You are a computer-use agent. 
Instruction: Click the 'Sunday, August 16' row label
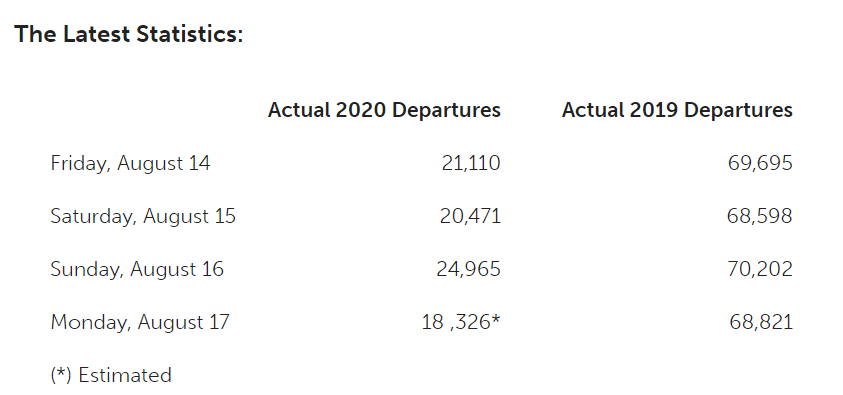pos(137,269)
